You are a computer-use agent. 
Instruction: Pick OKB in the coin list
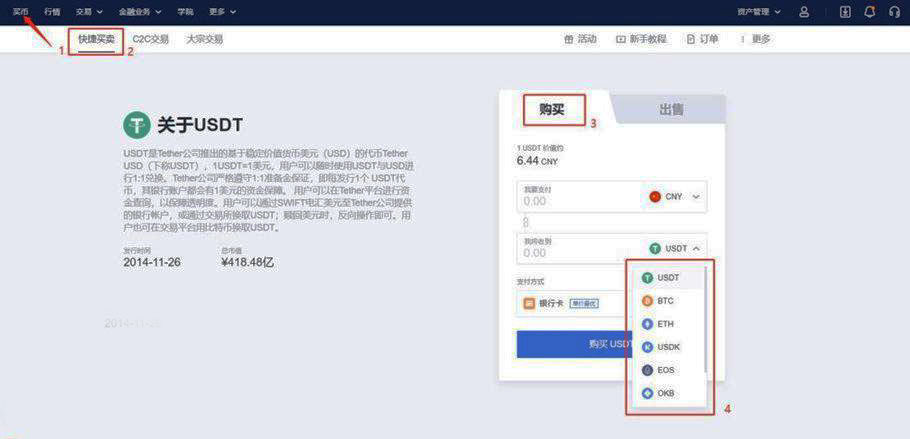[x=665, y=393]
